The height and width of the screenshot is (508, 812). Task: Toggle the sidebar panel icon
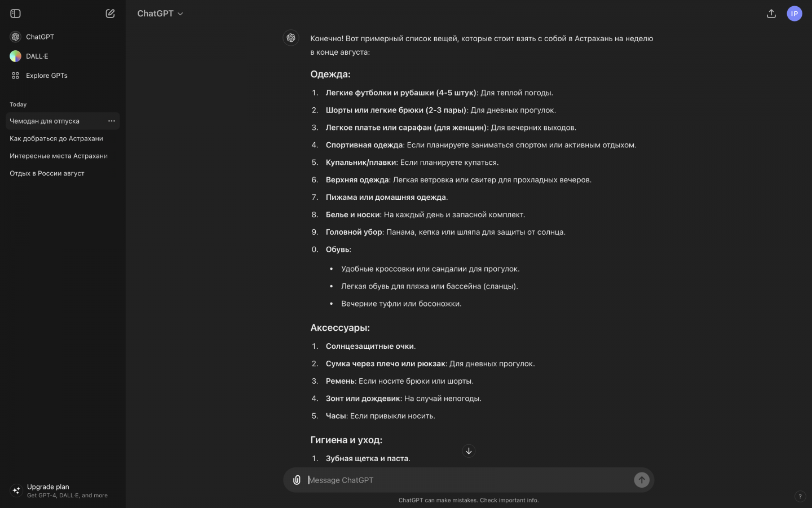tap(16, 14)
